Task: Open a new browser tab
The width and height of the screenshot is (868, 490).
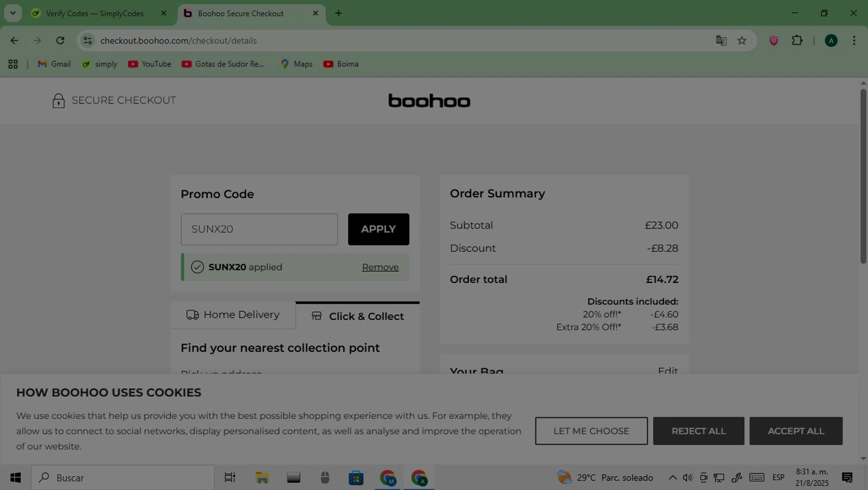Action: coord(339,13)
